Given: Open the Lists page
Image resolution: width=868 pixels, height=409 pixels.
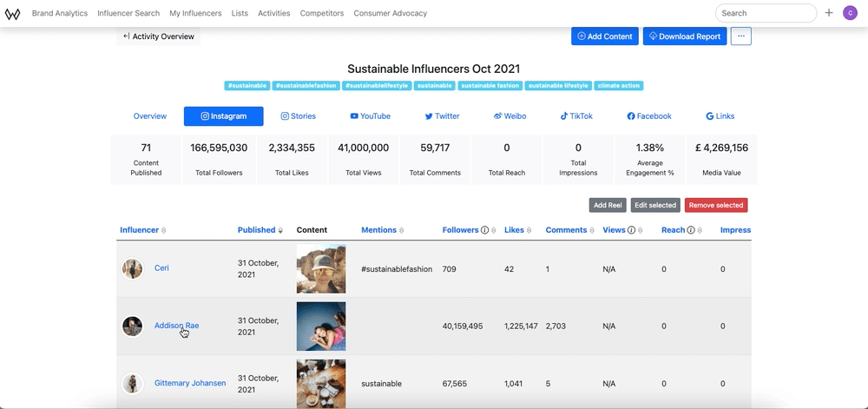Looking at the screenshot, I should (240, 13).
